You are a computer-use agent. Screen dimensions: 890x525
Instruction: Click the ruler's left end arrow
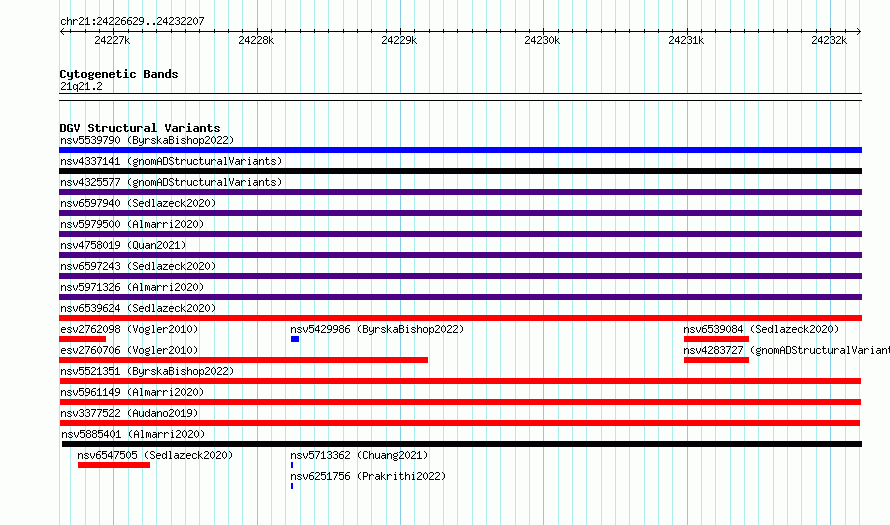(x=62, y=32)
